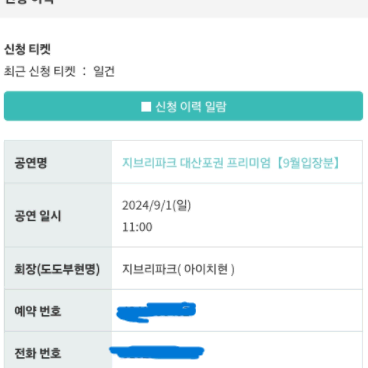This screenshot has height=368, width=368.
Task: Open the 지브리파크 대산포권 프리미엄 link
Action: tap(230, 163)
